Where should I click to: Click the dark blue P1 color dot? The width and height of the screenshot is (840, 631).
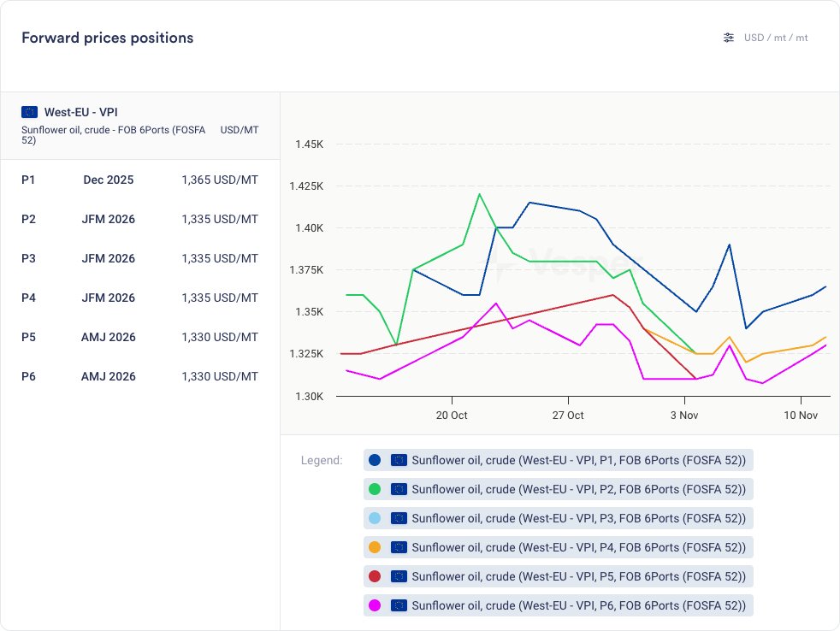pyautogui.click(x=374, y=460)
